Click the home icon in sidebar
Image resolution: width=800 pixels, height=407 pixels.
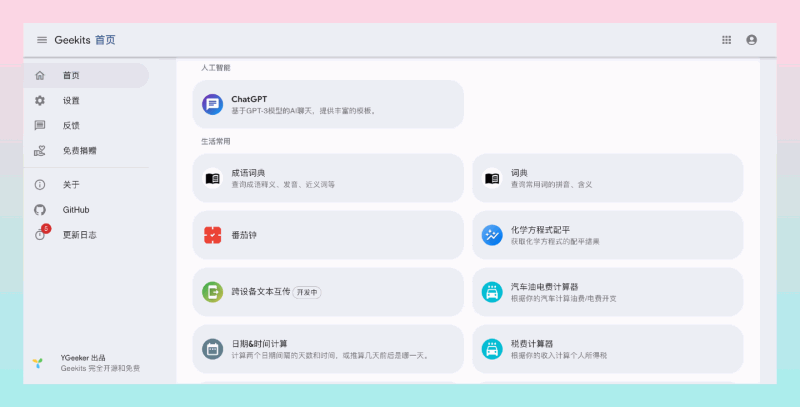[40, 75]
